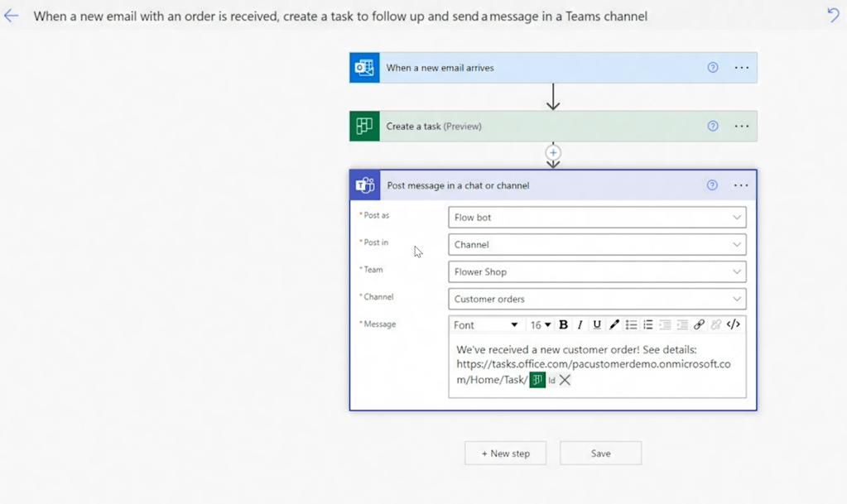Insert a bulleted list in message
The width and height of the screenshot is (847, 504).
(x=631, y=325)
